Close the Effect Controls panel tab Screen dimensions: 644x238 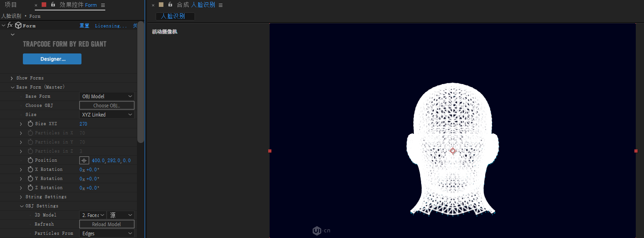36,5
